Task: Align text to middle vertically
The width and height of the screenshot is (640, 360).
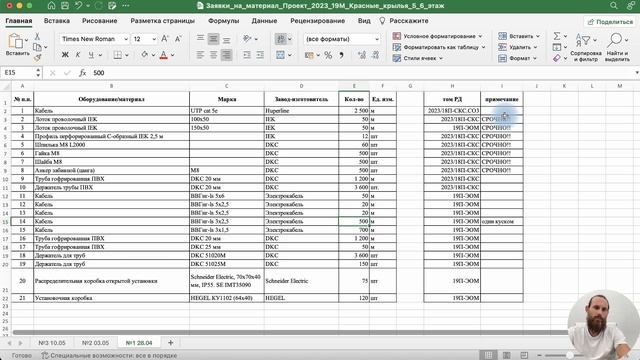Action: tap(213, 39)
